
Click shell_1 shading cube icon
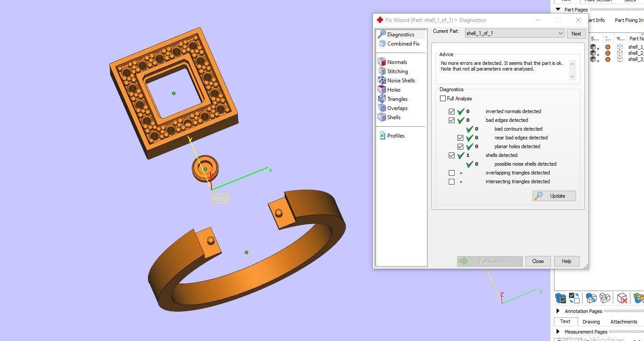pyautogui.click(x=593, y=47)
